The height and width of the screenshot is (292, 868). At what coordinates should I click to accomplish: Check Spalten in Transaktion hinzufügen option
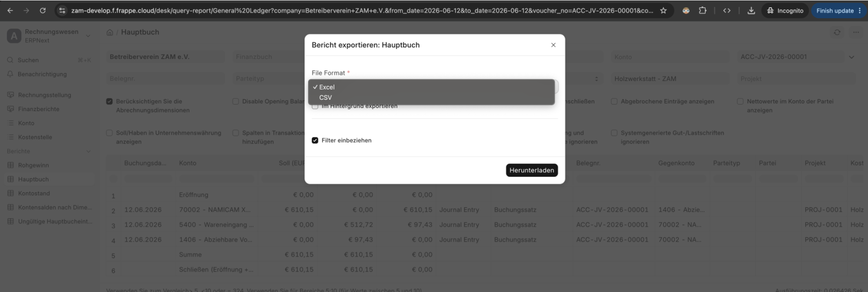[x=236, y=133]
